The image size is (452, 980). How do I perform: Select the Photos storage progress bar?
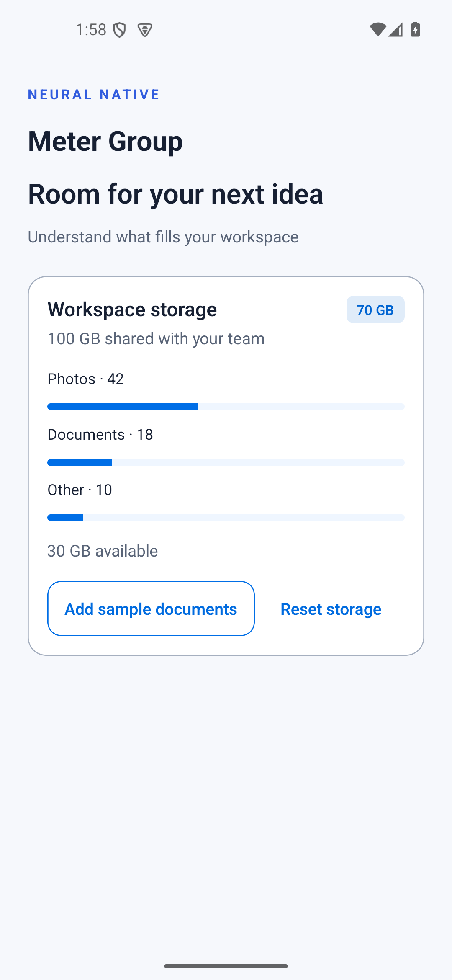226,407
